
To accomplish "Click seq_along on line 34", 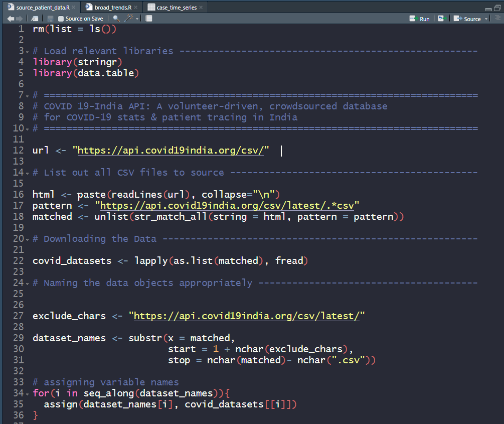I will click(109, 393).
